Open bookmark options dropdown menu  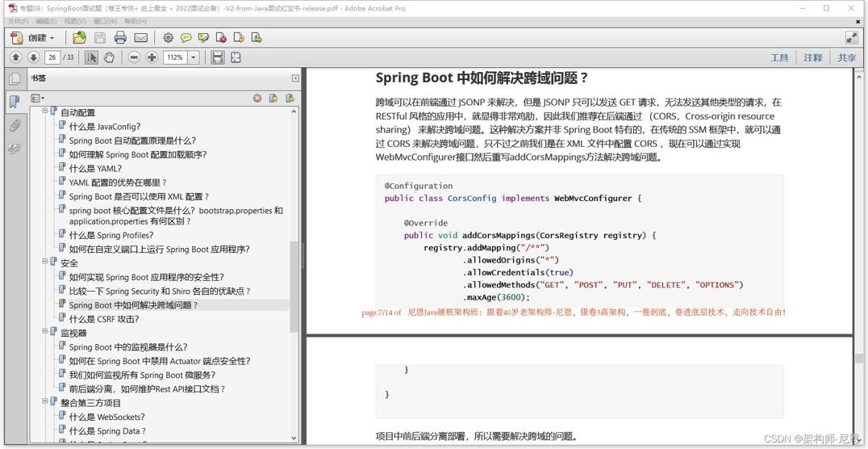[x=38, y=98]
